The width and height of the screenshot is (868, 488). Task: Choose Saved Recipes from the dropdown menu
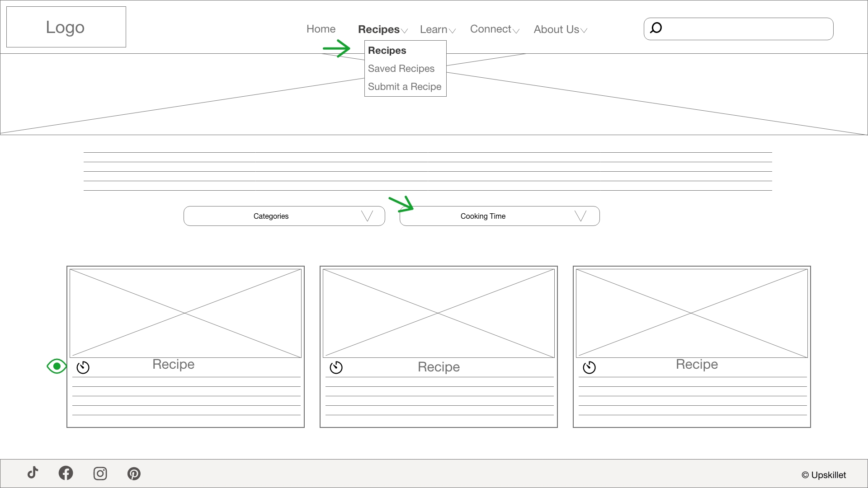pyautogui.click(x=401, y=68)
